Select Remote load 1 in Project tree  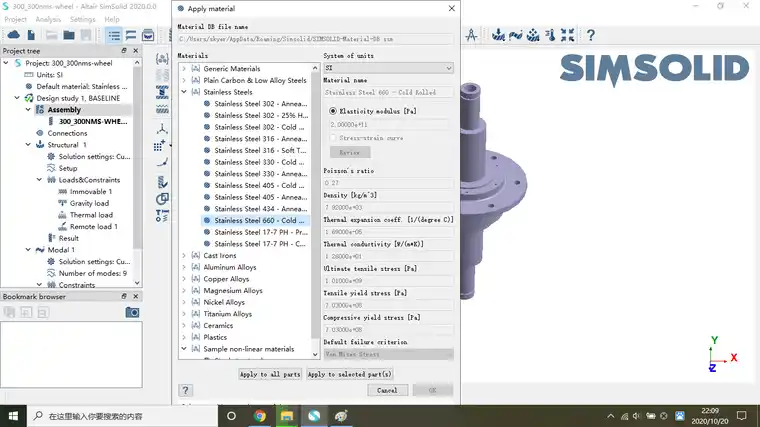94,226
